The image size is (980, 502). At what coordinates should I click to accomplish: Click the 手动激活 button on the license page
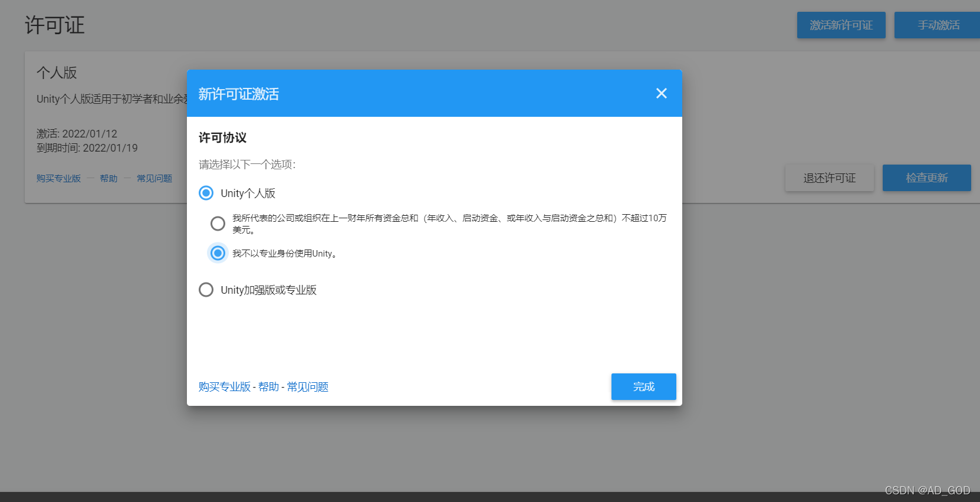coord(938,25)
